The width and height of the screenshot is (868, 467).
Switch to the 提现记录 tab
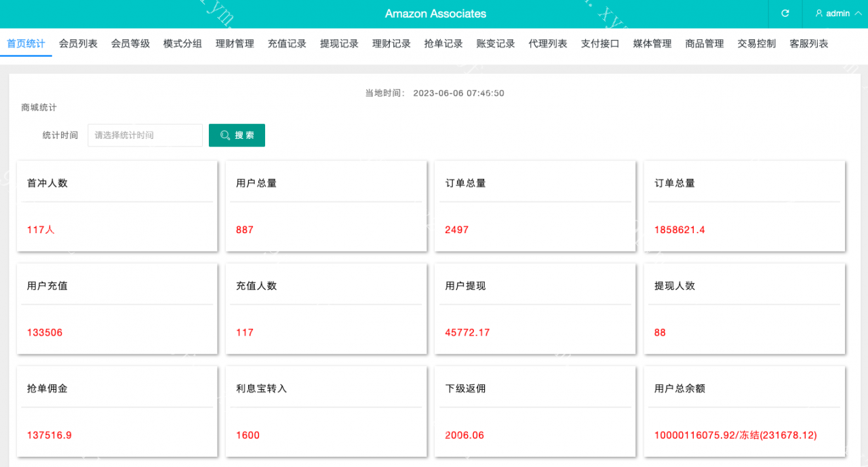339,43
